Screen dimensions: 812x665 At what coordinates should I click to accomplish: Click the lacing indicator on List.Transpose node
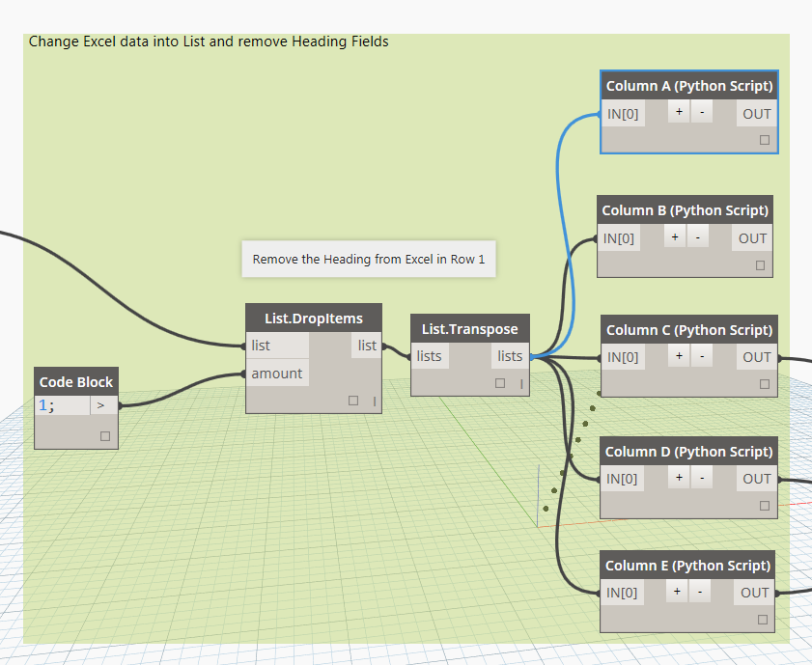[521, 383]
